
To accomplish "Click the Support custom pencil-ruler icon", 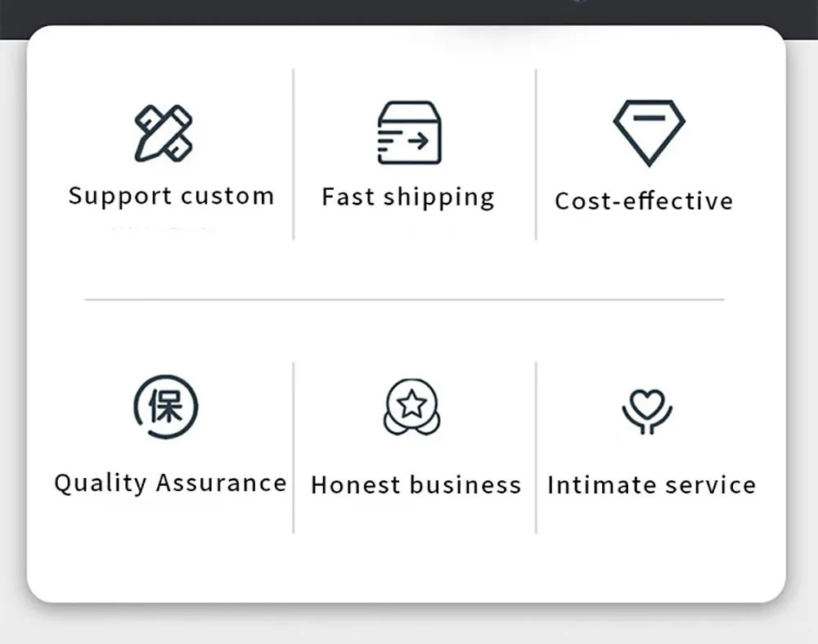I will 164,133.
